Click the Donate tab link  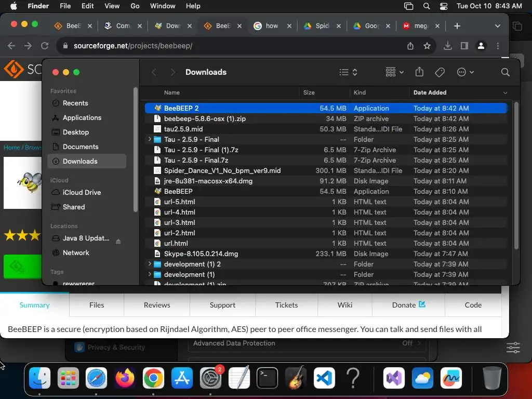(408, 305)
